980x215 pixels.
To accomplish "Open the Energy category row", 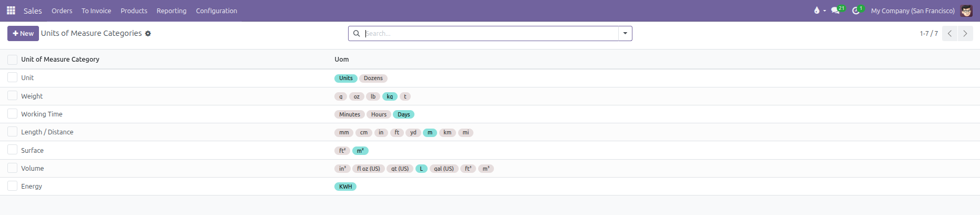I will (490, 187).
